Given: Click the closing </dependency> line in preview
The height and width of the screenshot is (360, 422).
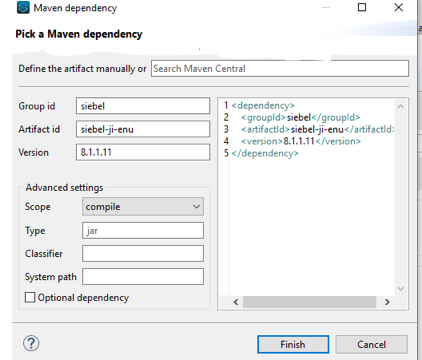Looking at the screenshot, I should [x=265, y=153].
